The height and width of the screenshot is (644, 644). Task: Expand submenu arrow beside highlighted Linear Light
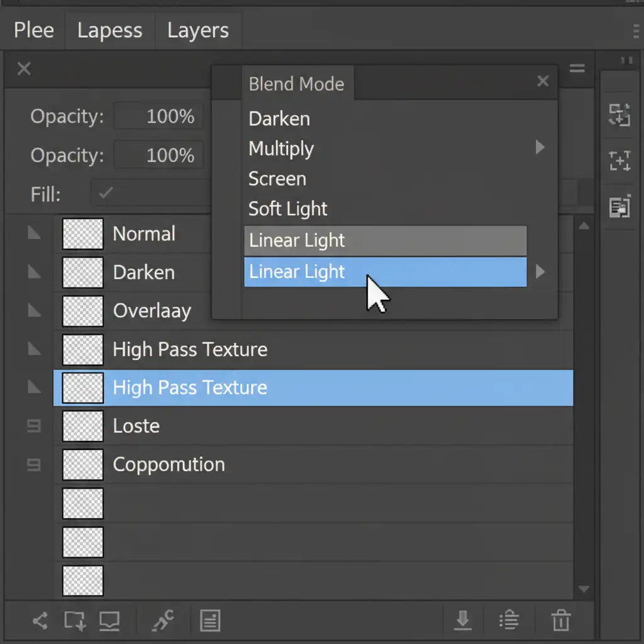(x=540, y=272)
